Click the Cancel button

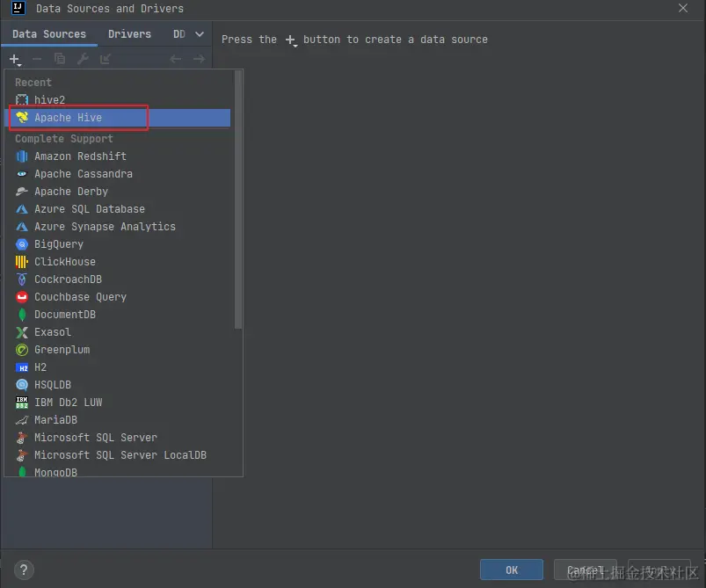tap(585, 570)
